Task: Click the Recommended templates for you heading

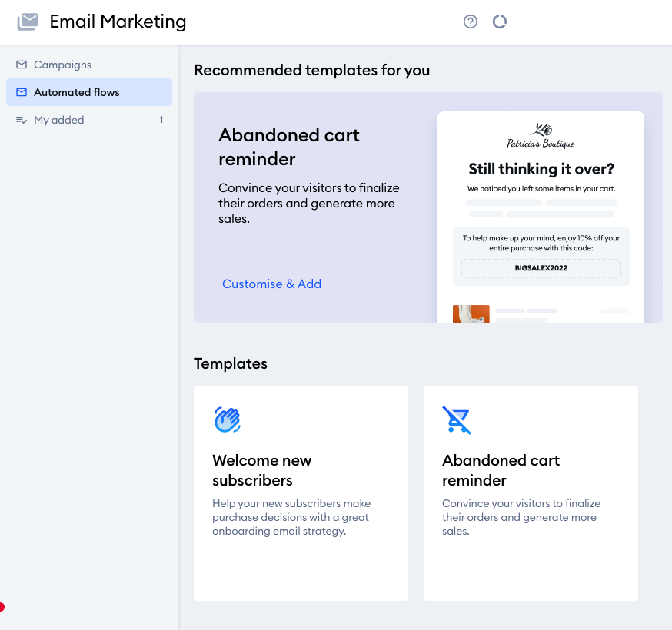Action: pyautogui.click(x=312, y=70)
